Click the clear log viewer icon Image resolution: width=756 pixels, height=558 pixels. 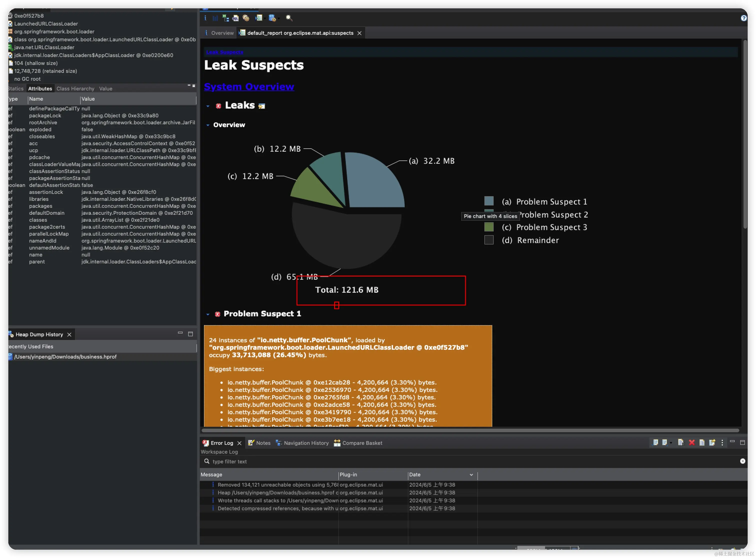coord(681,443)
